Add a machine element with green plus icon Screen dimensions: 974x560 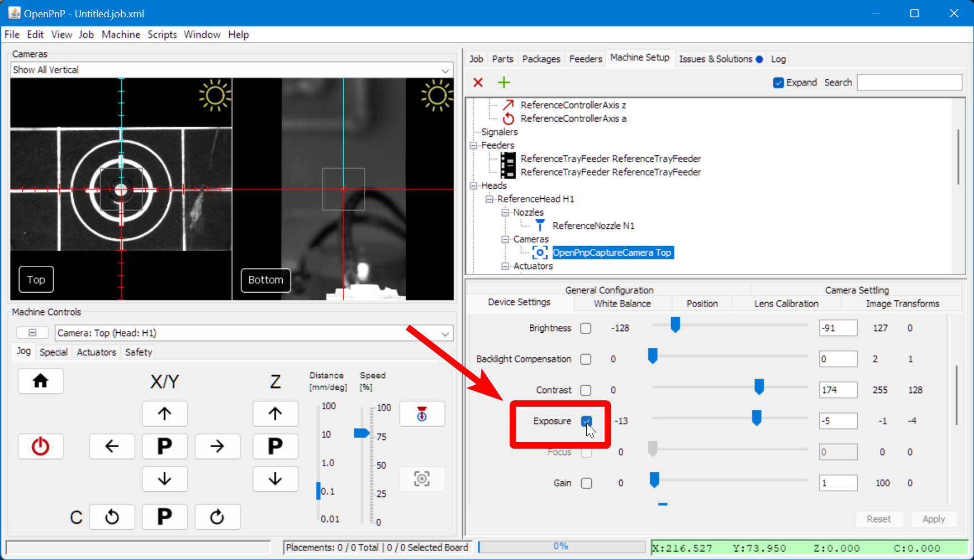[x=503, y=82]
